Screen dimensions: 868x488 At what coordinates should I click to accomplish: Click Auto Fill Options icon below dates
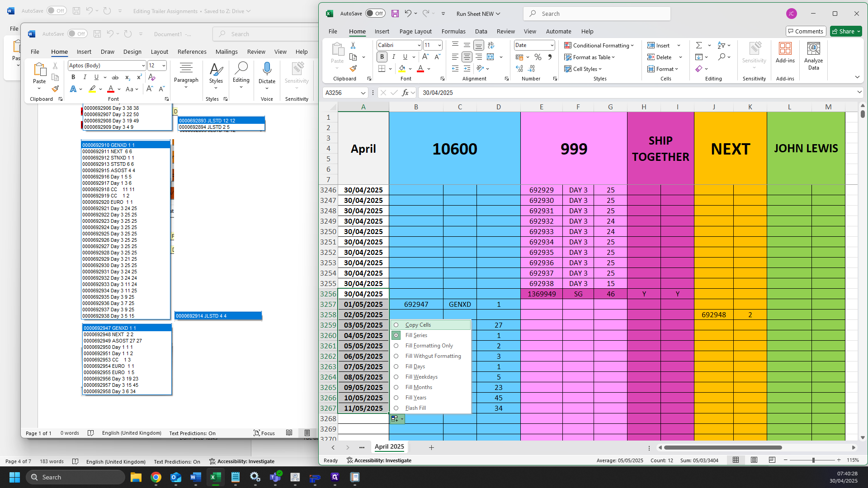396,419
